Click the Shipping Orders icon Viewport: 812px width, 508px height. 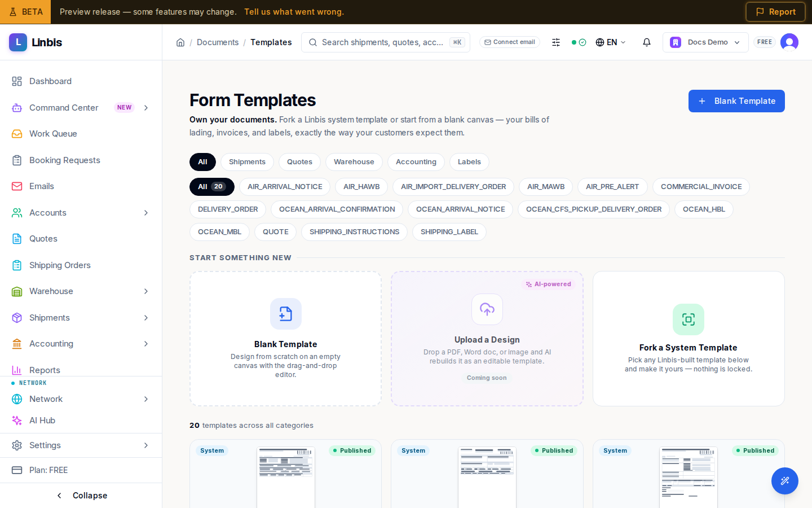pos(17,265)
